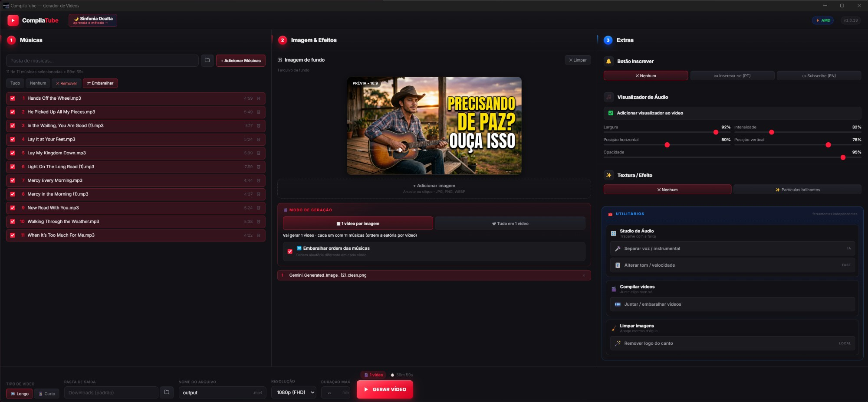Choose Inscreva-se (PT) subscribe button option
The image size is (868, 402).
[x=732, y=76]
